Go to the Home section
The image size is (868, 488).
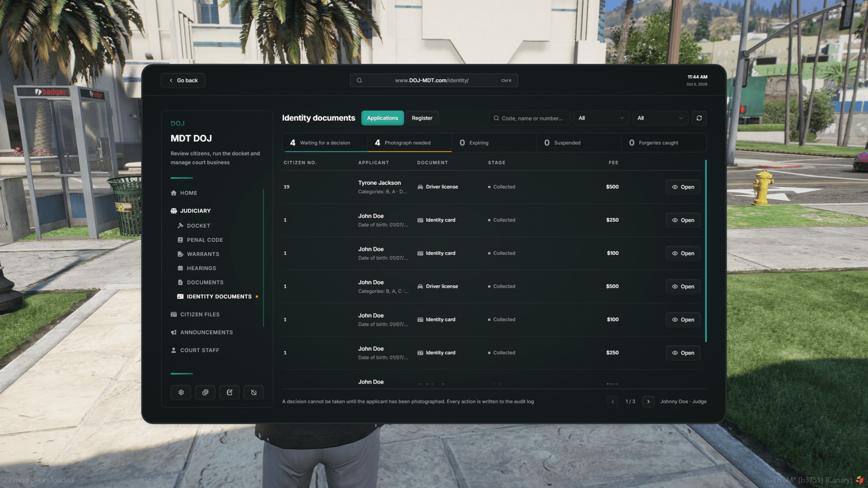[184, 193]
